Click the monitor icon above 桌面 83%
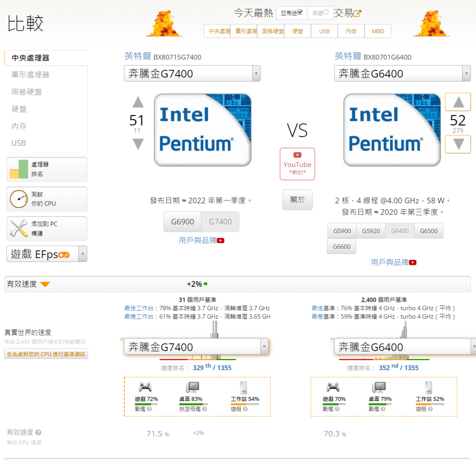Viewport: 476px width, 460px height. (193, 387)
